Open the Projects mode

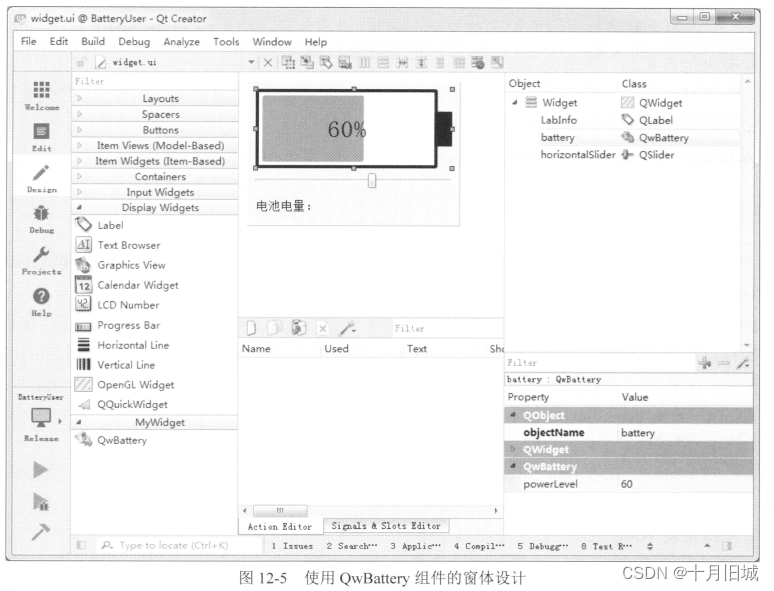(41, 261)
